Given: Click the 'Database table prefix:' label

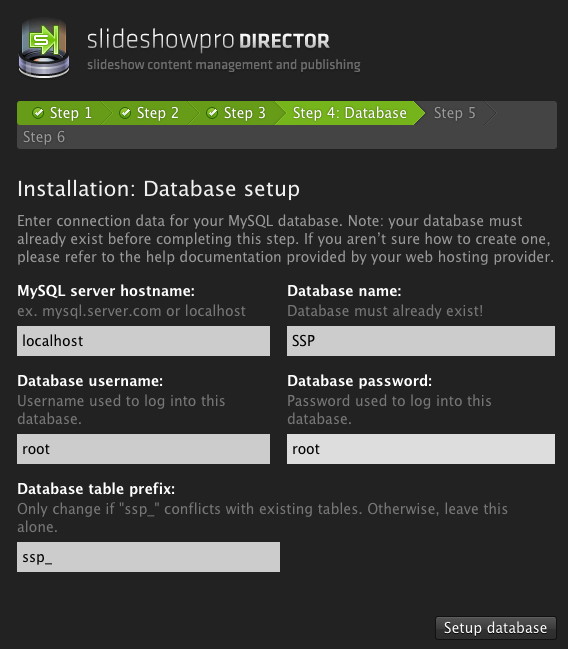Looking at the screenshot, I should coord(96,489).
